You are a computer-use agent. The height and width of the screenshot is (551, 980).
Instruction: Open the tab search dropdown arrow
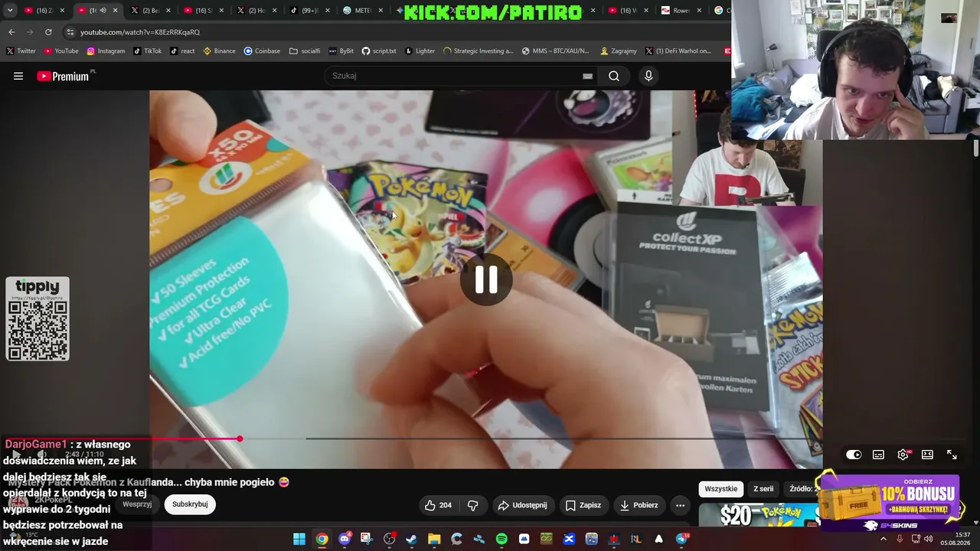[x=10, y=11]
